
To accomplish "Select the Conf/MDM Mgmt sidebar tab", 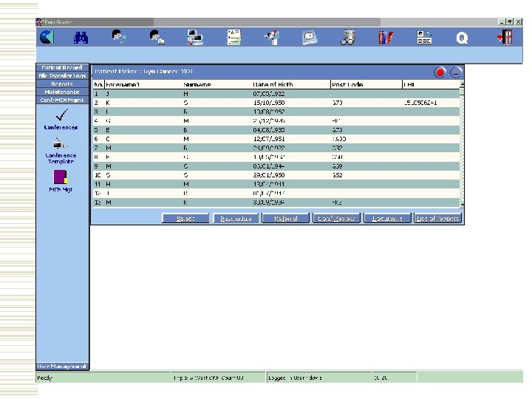I will [62, 100].
